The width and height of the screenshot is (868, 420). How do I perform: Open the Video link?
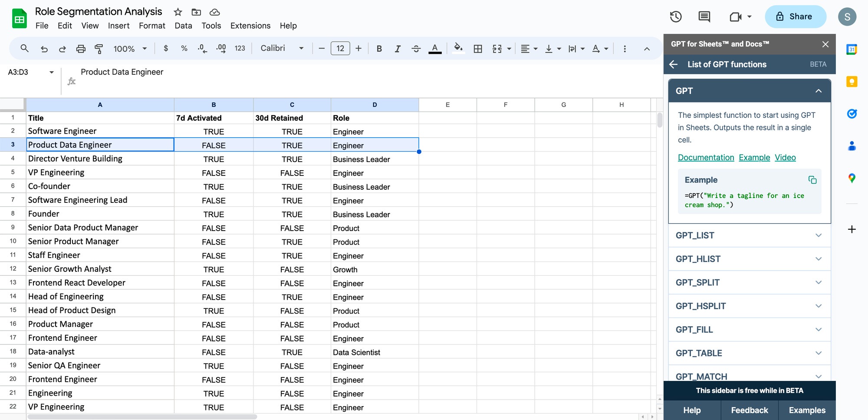click(785, 158)
